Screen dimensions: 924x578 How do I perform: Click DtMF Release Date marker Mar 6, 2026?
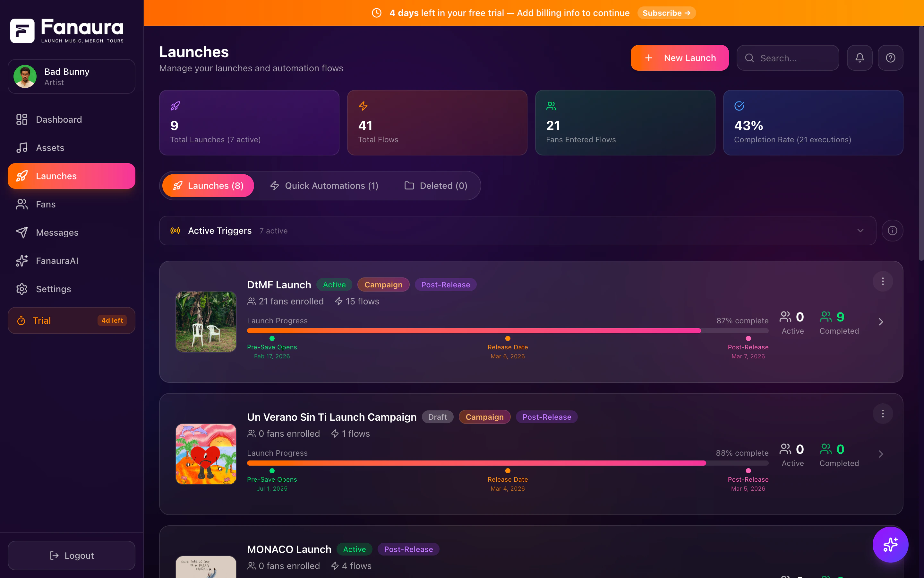coord(508,348)
